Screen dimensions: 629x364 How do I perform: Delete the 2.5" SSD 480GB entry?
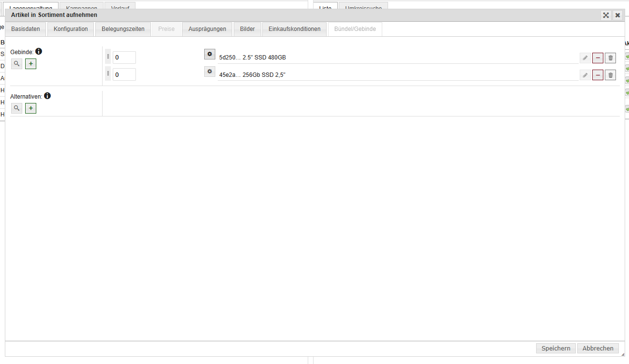click(610, 58)
